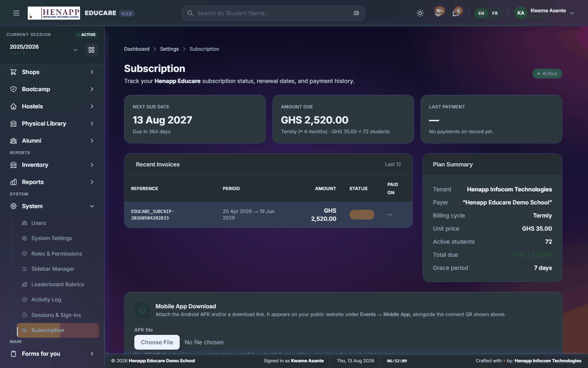
Task: Open Sessions & Sign-ins item
Action: click(x=58, y=315)
